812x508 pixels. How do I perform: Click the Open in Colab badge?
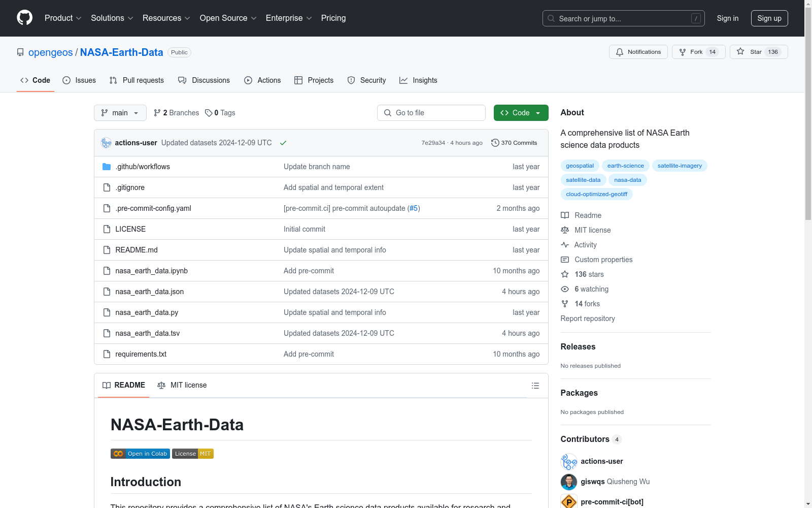pos(140,454)
